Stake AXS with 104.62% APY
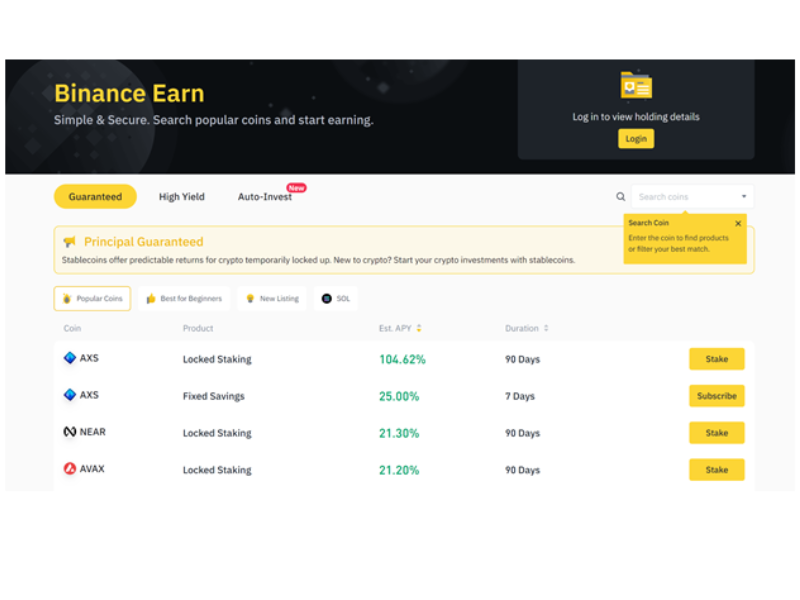The height and width of the screenshot is (600, 800). tap(717, 358)
